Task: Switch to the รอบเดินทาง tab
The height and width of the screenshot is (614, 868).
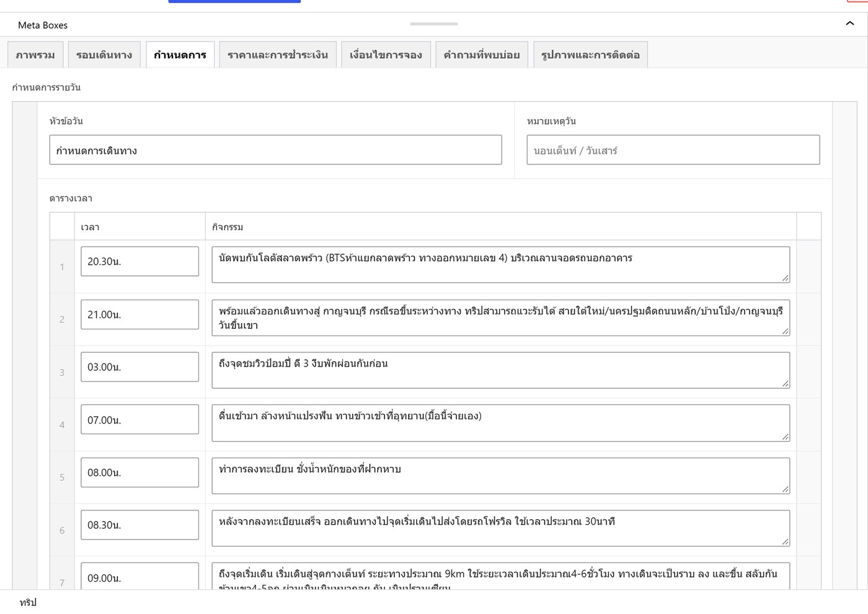Action: click(104, 55)
